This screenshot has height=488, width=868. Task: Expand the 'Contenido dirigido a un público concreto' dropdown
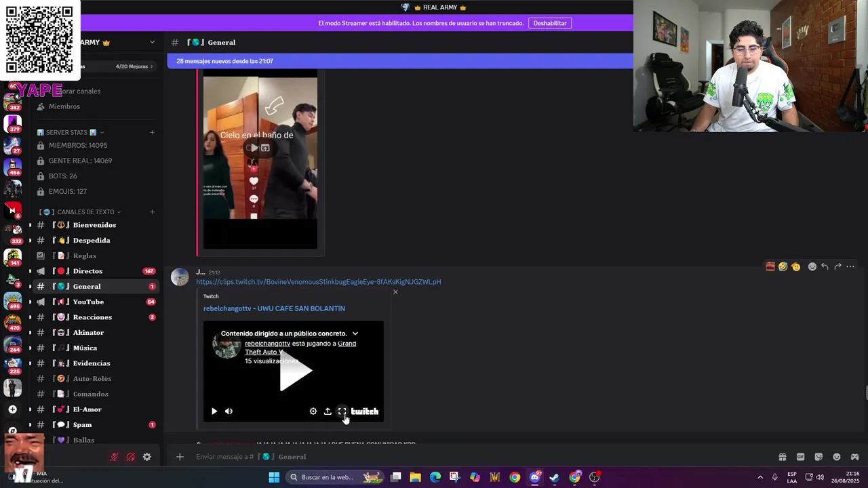point(355,333)
